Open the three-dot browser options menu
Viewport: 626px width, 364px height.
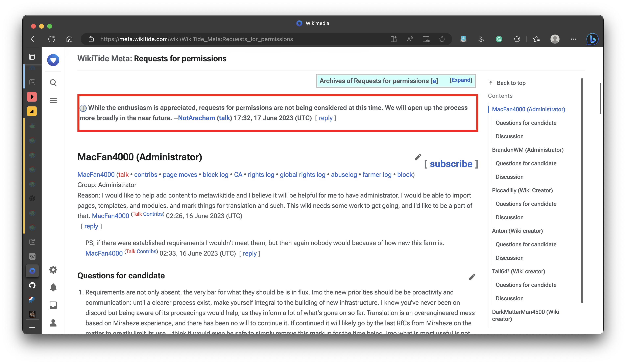(x=574, y=39)
